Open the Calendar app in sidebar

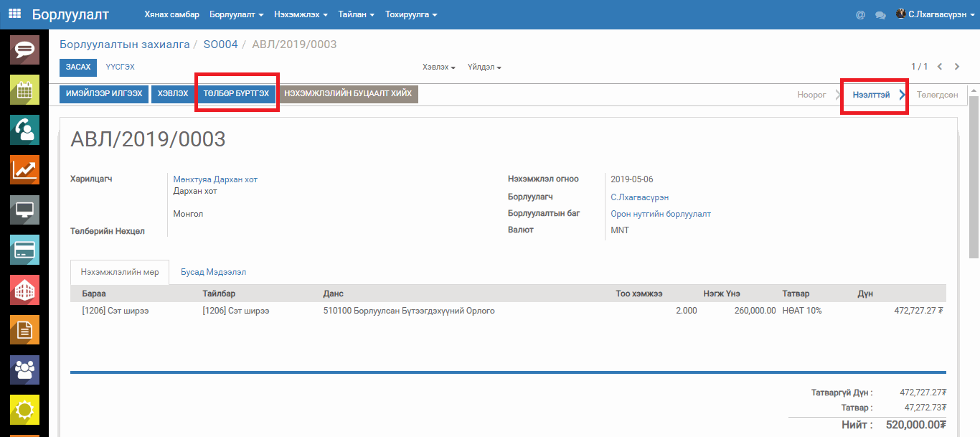point(24,90)
